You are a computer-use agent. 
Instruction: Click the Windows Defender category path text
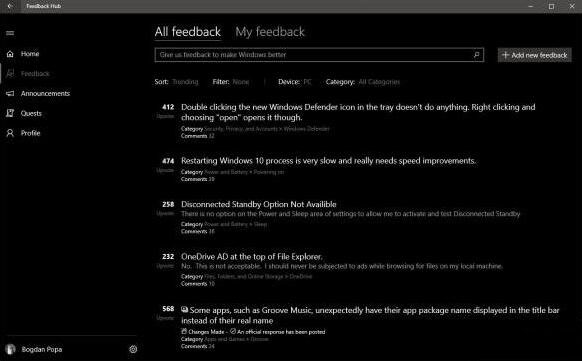tap(267, 129)
